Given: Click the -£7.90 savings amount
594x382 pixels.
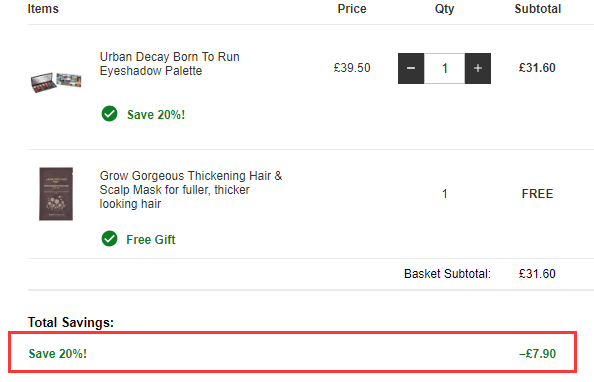Looking at the screenshot, I should coord(537,354).
